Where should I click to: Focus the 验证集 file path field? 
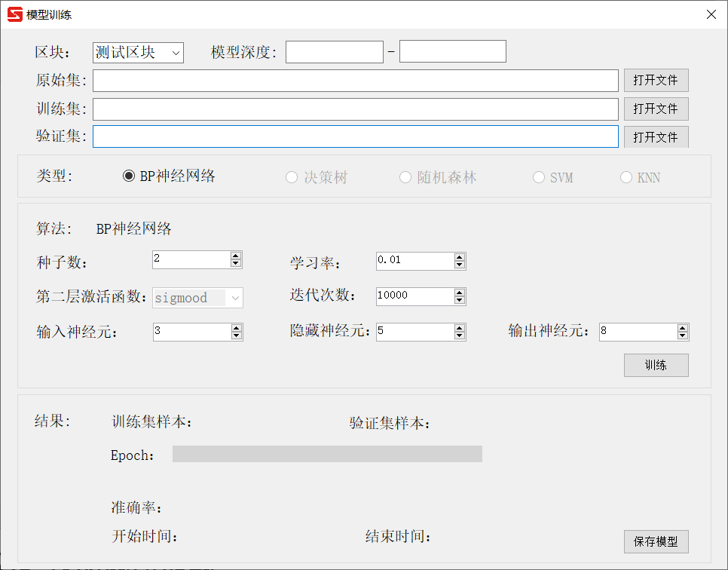[356, 136]
